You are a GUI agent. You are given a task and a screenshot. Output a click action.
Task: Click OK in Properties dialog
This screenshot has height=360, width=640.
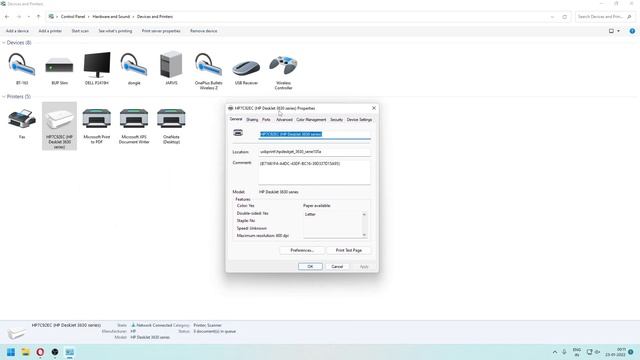310,267
